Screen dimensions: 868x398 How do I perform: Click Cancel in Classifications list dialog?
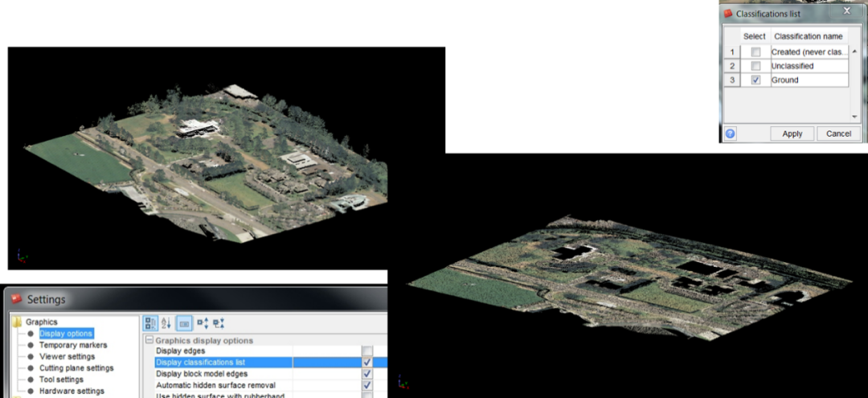pyautogui.click(x=838, y=133)
